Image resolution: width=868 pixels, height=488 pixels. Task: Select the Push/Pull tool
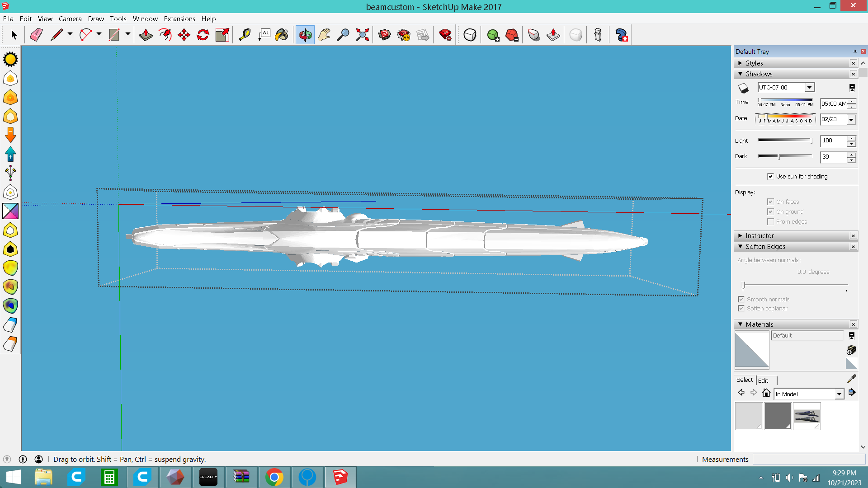point(146,35)
